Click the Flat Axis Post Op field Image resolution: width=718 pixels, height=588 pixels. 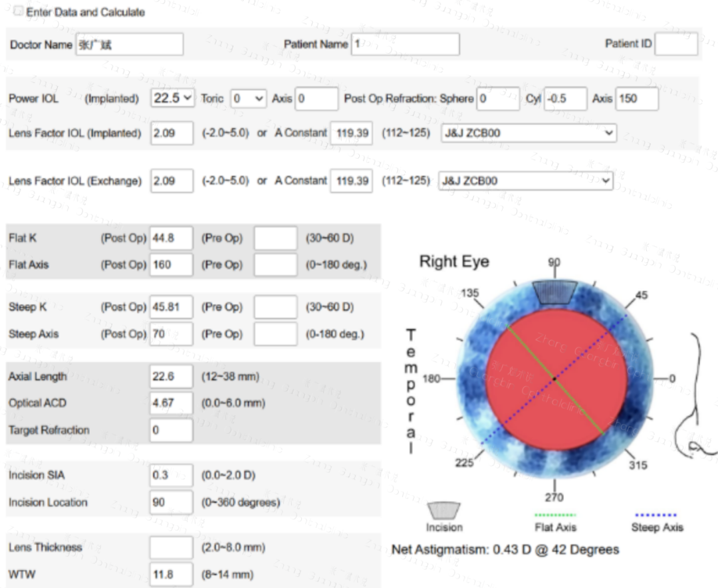[172, 264]
